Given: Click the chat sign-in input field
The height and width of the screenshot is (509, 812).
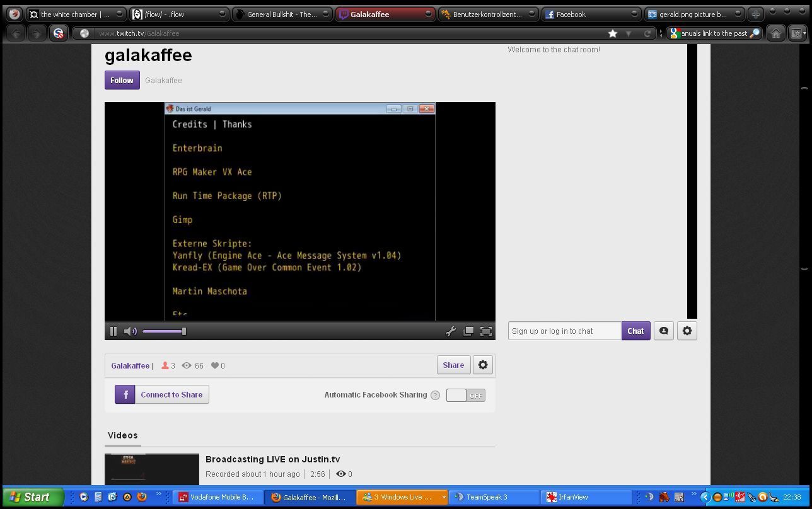Looking at the screenshot, I should pyautogui.click(x=565, y=331).
